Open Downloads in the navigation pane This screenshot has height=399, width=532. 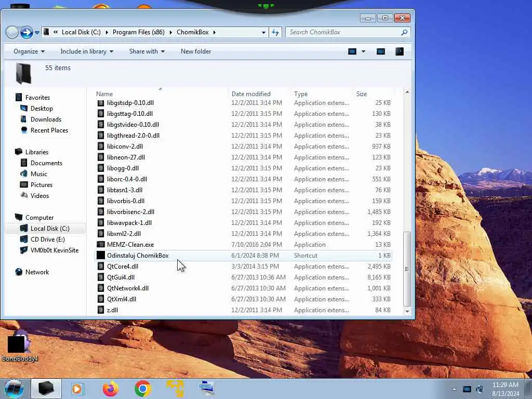pos(46,119)
